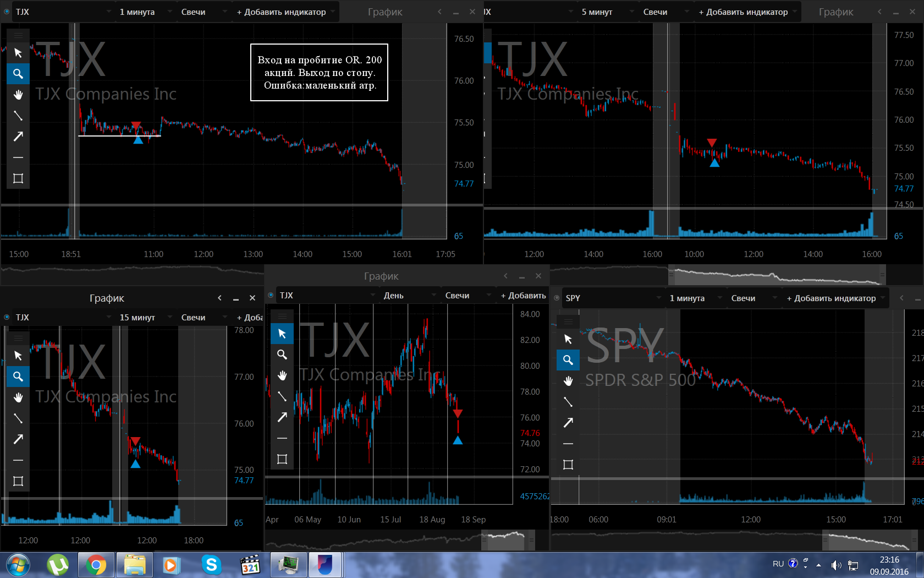Select the cursor tool in the TJX daily chart
924x578 pixels.
tap(282, 334)
